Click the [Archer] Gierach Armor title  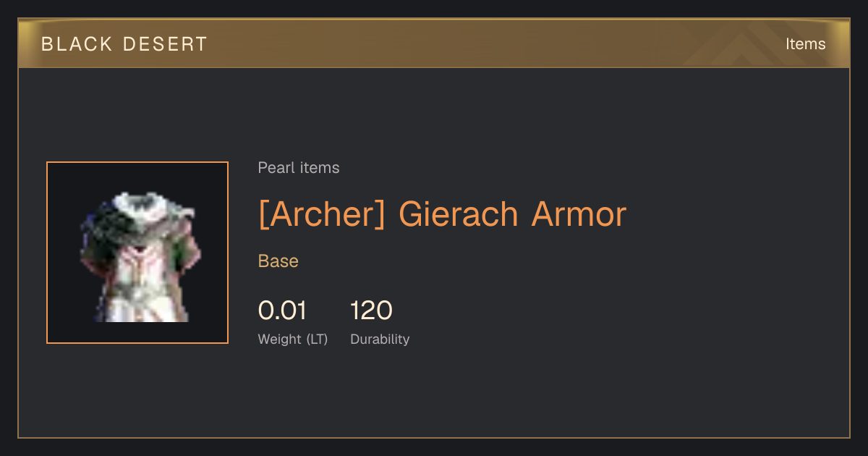coord(442,214)
